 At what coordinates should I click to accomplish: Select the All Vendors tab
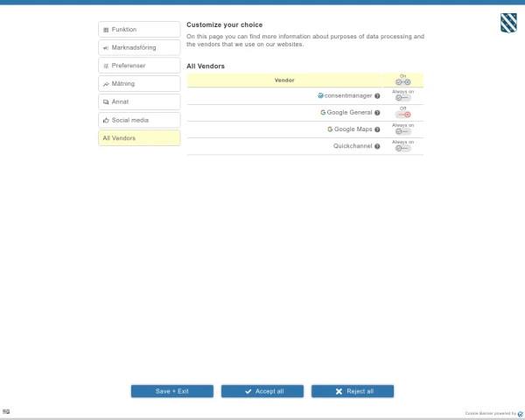point(139,138)
